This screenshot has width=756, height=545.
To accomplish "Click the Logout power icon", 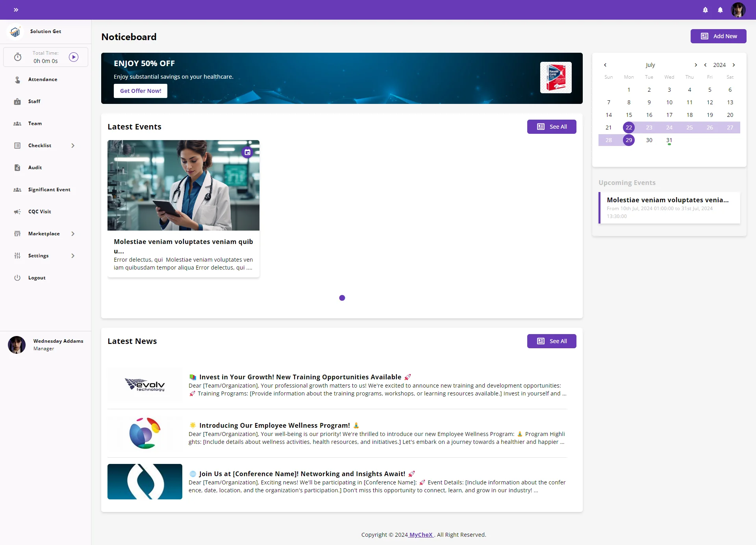I will (17, 278).
